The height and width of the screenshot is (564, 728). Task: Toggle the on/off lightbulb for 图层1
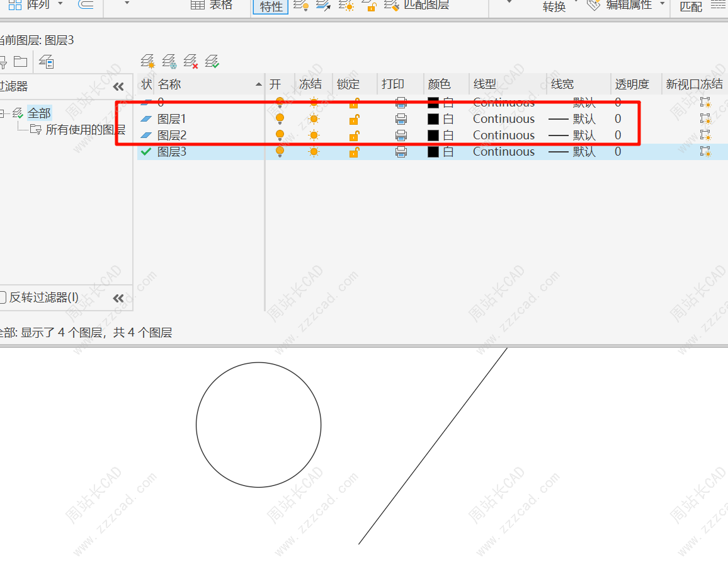click(x=280, y=118)
